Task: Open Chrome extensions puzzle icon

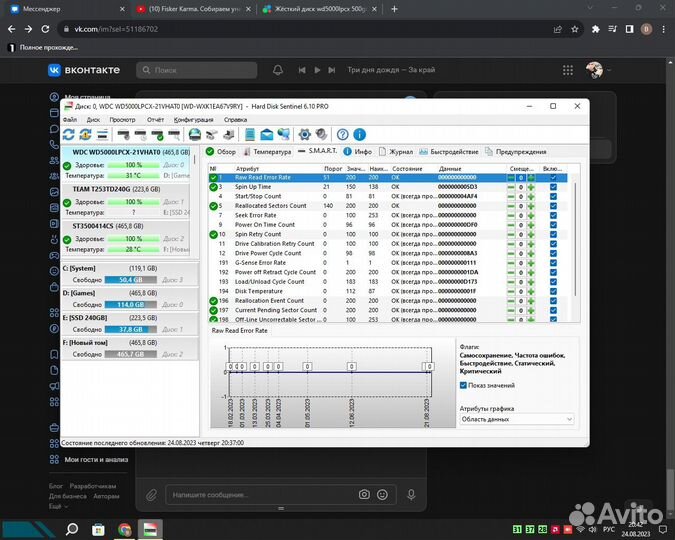Action: [x=595, y=29]
